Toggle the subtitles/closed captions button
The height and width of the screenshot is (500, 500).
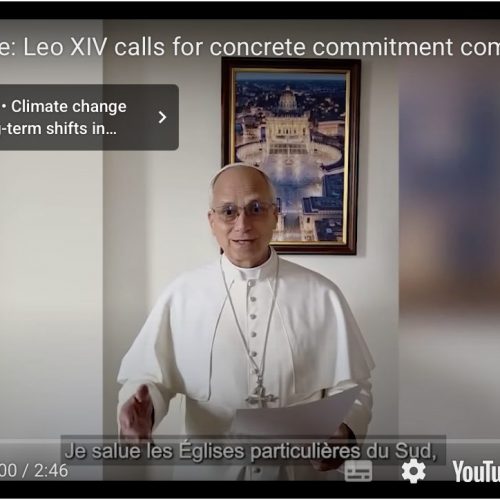358,471
